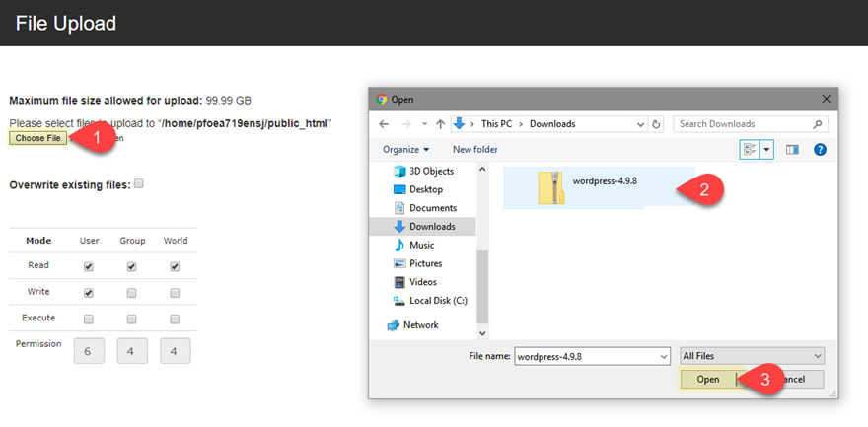868x427 pixels.
Task: Click the search magnifier icon
Action: [x=817, y=124]
